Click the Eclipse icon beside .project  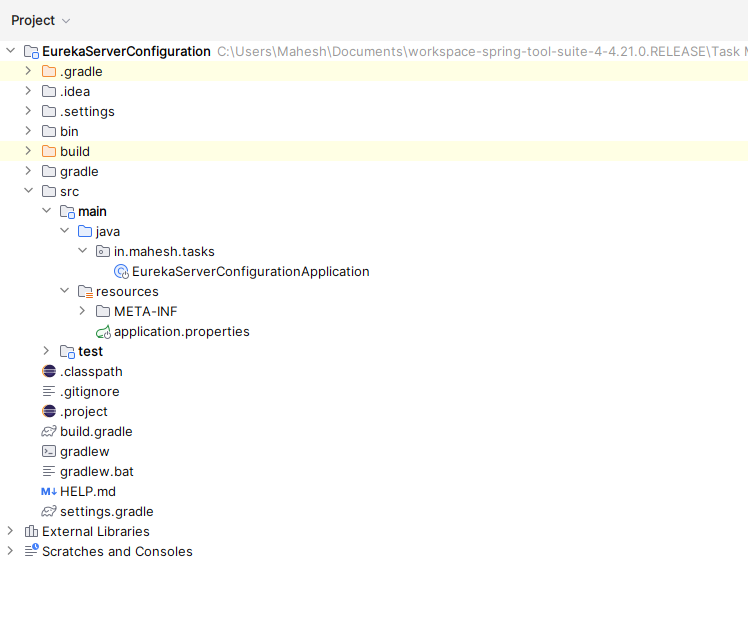coord(49,411)
